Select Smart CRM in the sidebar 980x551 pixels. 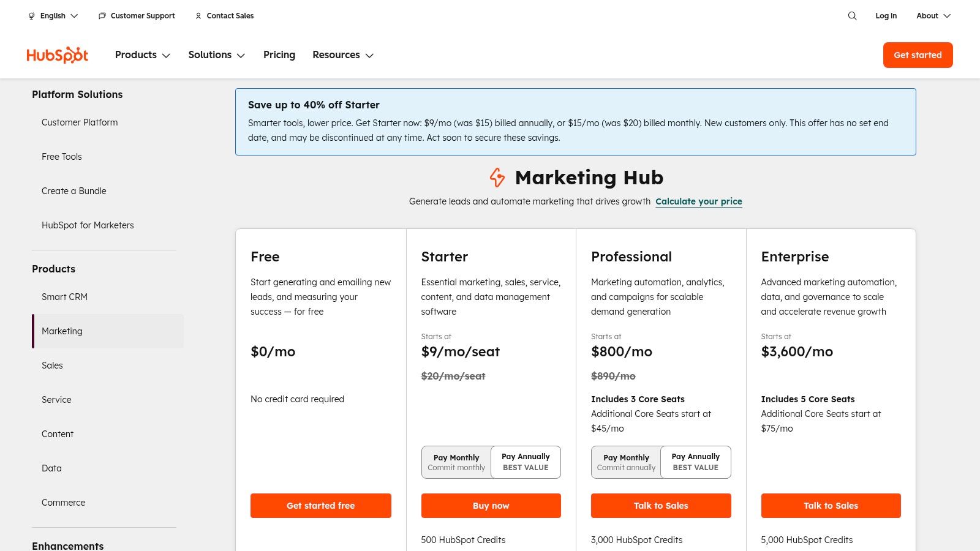click(64, 297)
